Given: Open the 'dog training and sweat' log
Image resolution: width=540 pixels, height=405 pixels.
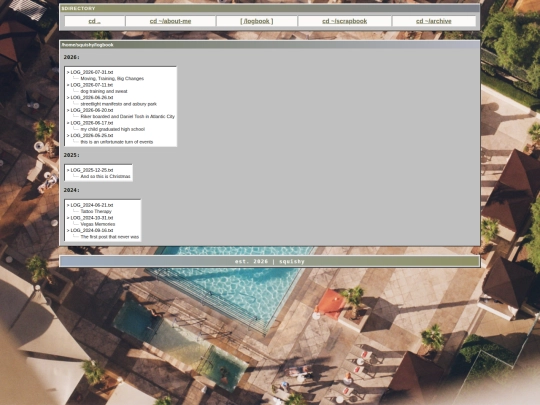Looking at the screenshot, I should coord(104,91).
